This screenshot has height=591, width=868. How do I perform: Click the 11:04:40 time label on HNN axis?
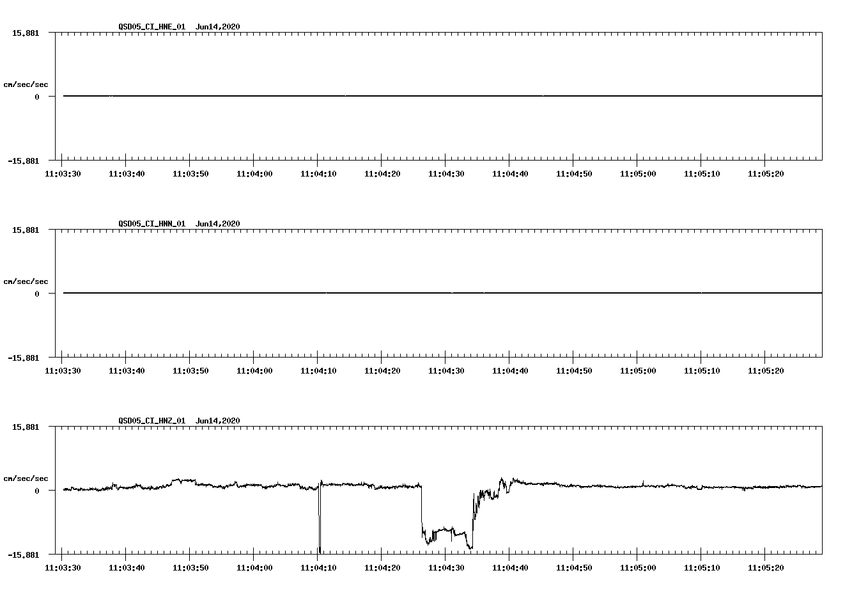click(510, 371)
